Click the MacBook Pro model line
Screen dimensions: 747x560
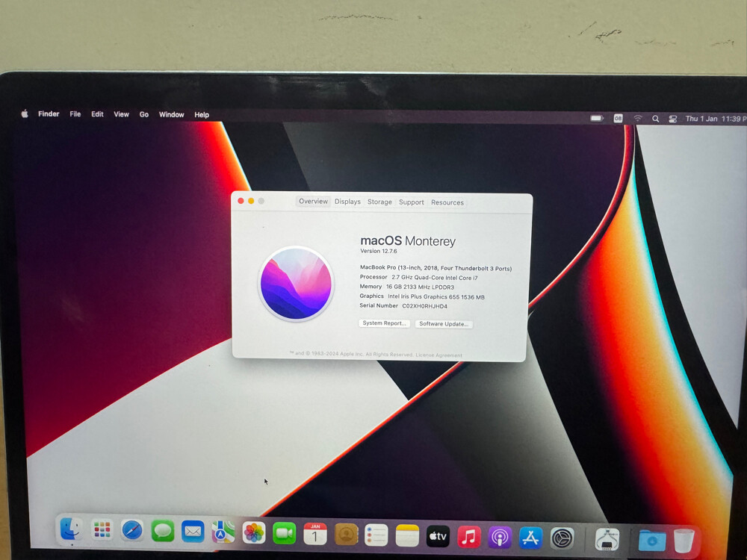coord(436,268)
